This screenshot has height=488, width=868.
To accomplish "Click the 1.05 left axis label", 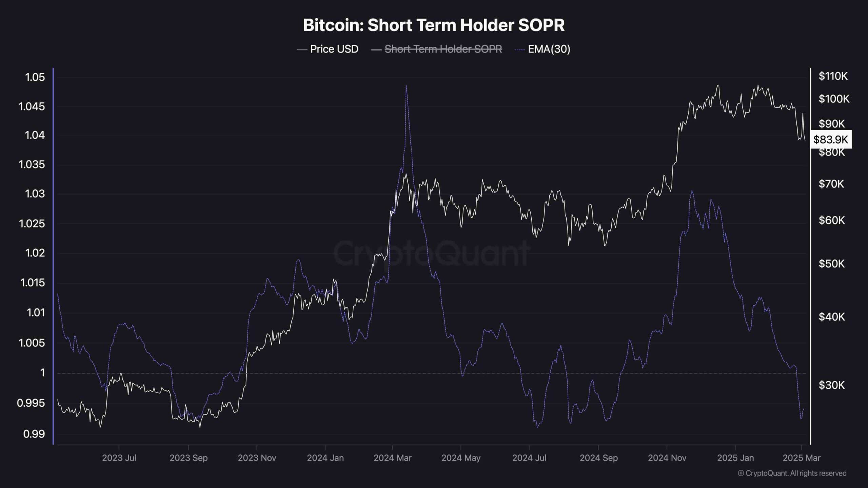I will click(x=35, y=77).
